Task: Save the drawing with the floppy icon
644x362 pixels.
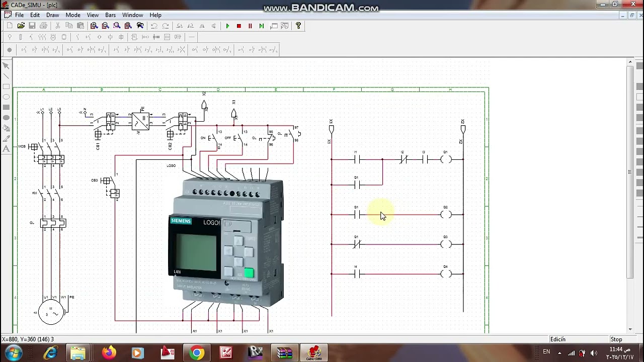Action: coord(32,26)
